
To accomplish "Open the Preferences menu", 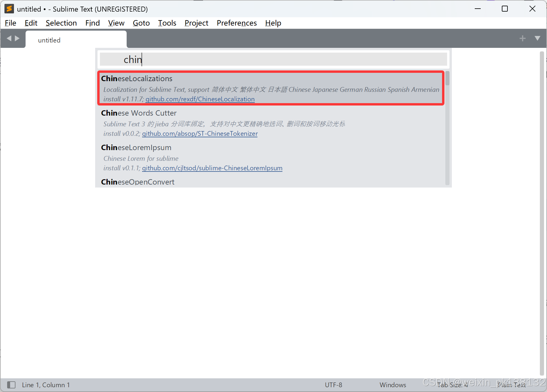I will [237, 23].
